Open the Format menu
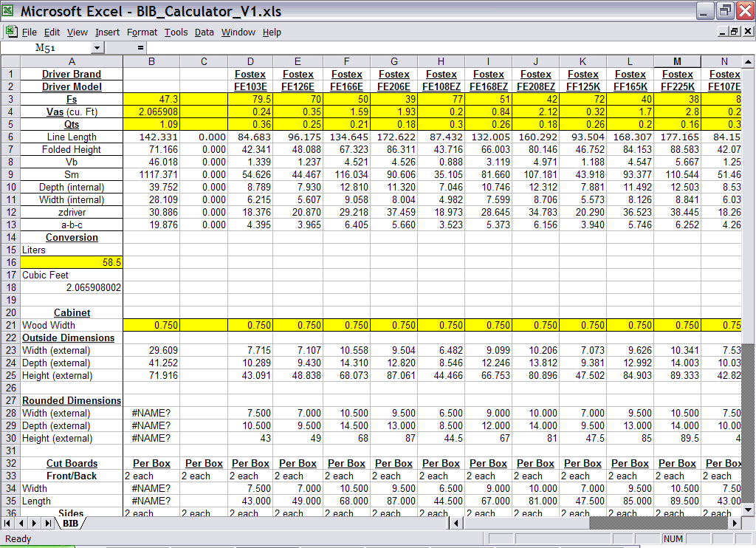756x548 pixels. [x=142, y=32]
